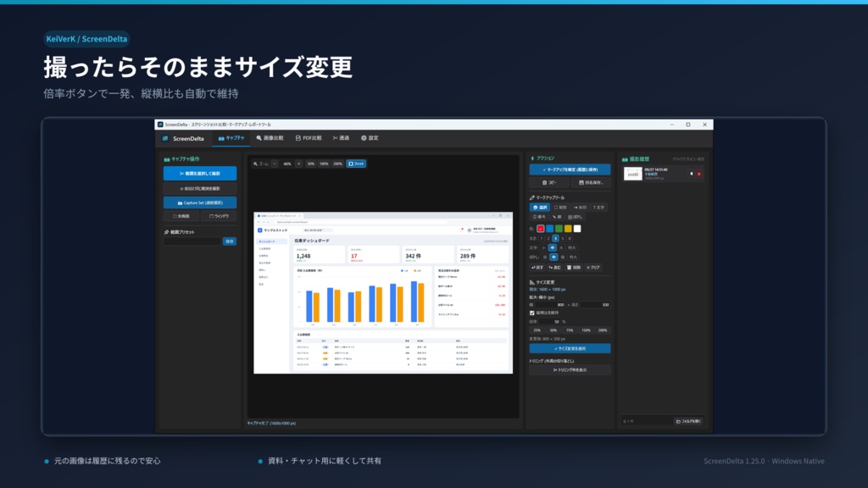Select the ぼかし blur markup tool

(576, 217)
